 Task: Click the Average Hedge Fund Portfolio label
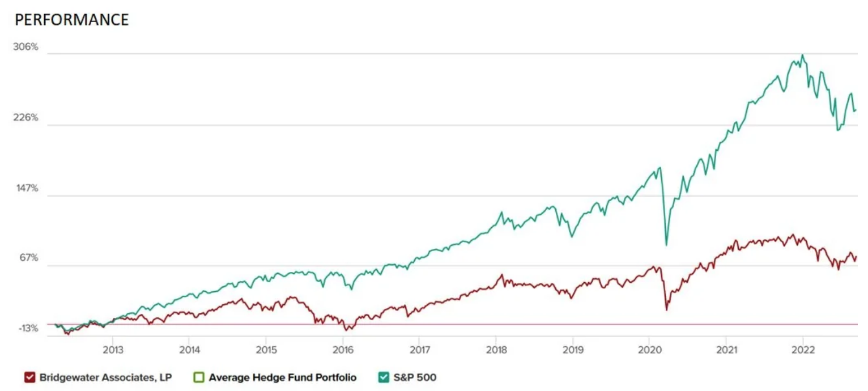tap(283, 377)
